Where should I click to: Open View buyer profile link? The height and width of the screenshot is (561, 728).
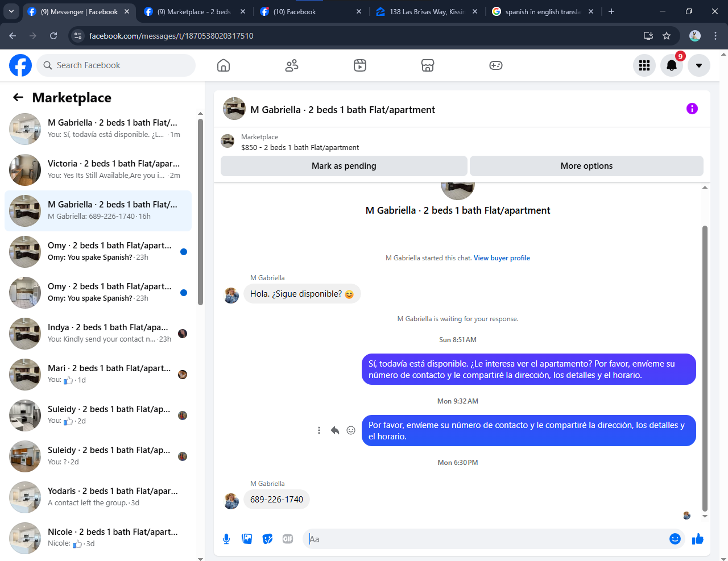point(502,258)
